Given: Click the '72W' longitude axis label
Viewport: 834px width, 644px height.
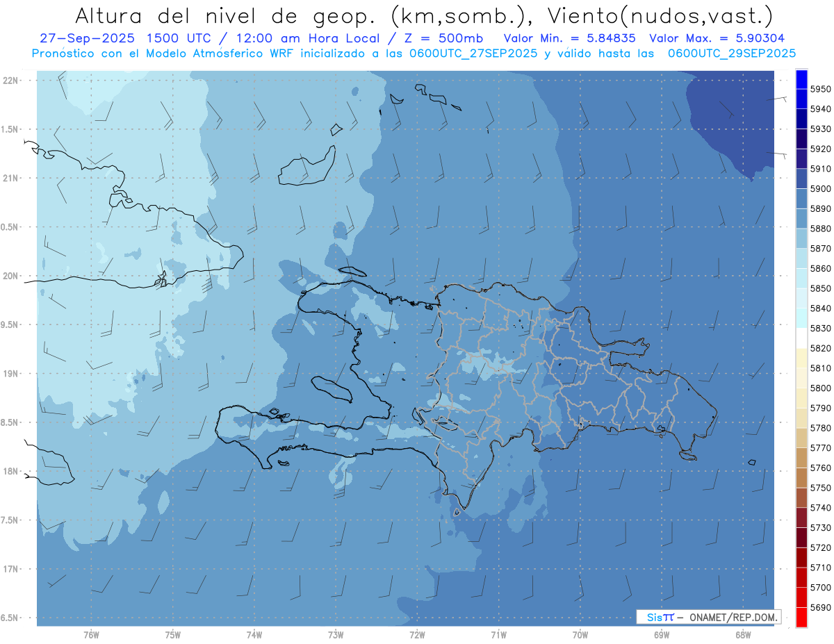Looking at the screenshot, I should [x=417, y=634].
